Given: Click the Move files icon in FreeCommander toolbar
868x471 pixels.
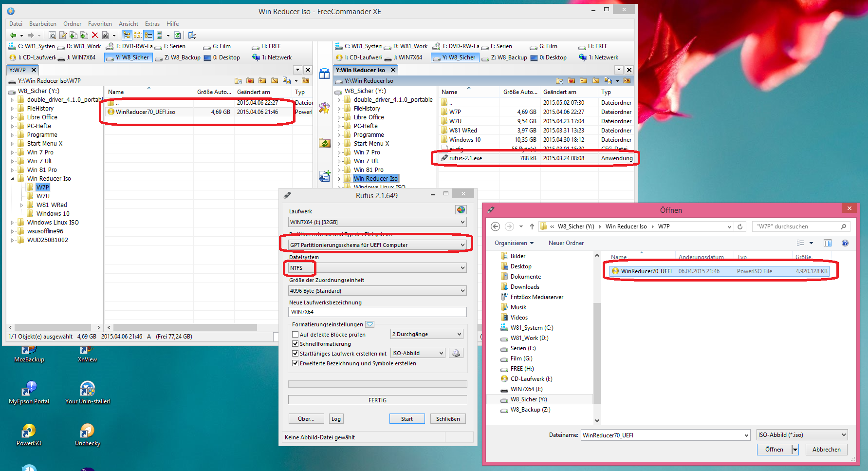Looking at the screenshot, I should [x=84, y=35].
